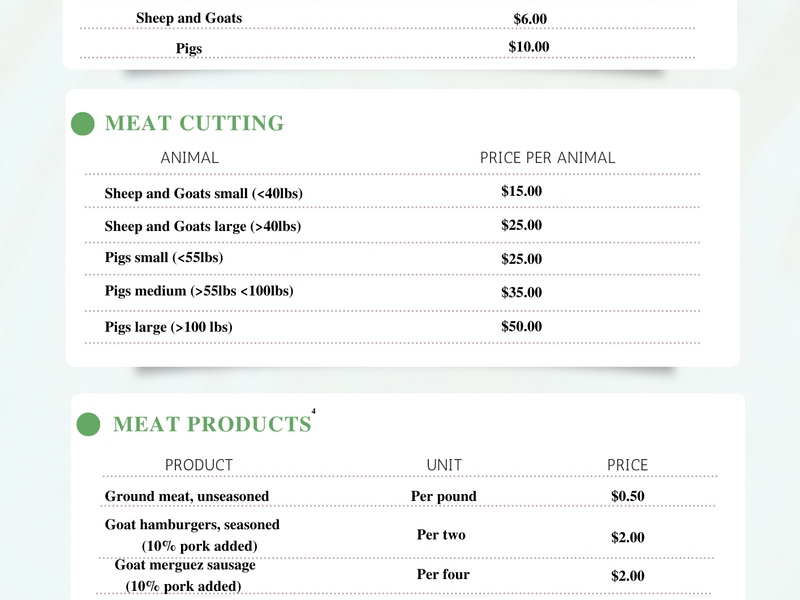Click the Pigs large (>100 lbs) entry
This screenshot has width=800, height=600.
click(x=168, y=327)
